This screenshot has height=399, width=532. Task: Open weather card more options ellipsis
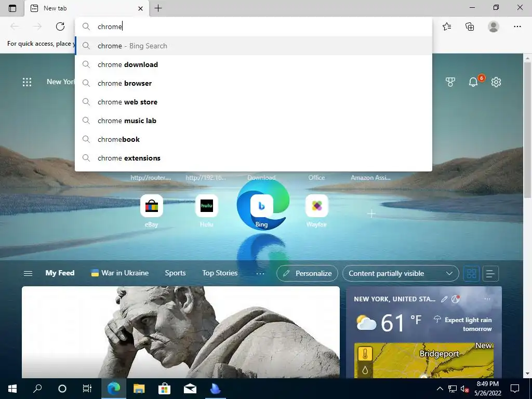coord(487,299)
